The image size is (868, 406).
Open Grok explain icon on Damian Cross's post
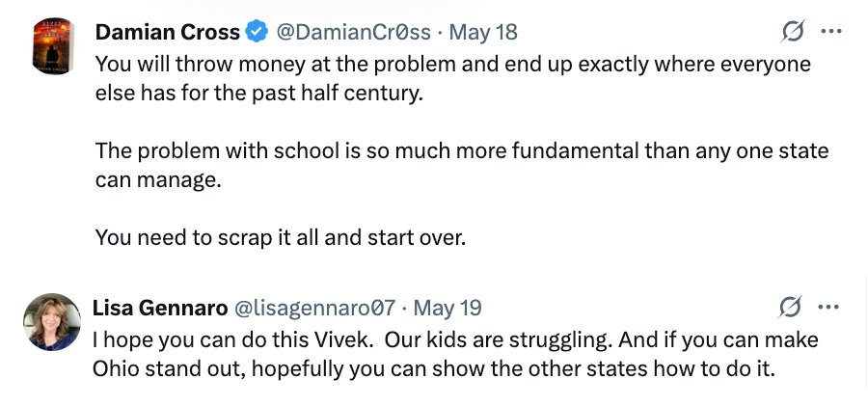point(792,32)
